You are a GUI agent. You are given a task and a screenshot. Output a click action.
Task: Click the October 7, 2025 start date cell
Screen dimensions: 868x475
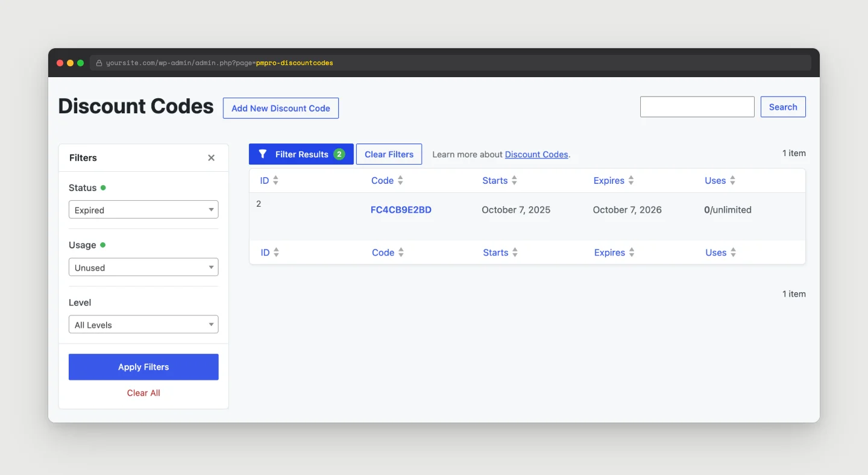coord(516,210)
